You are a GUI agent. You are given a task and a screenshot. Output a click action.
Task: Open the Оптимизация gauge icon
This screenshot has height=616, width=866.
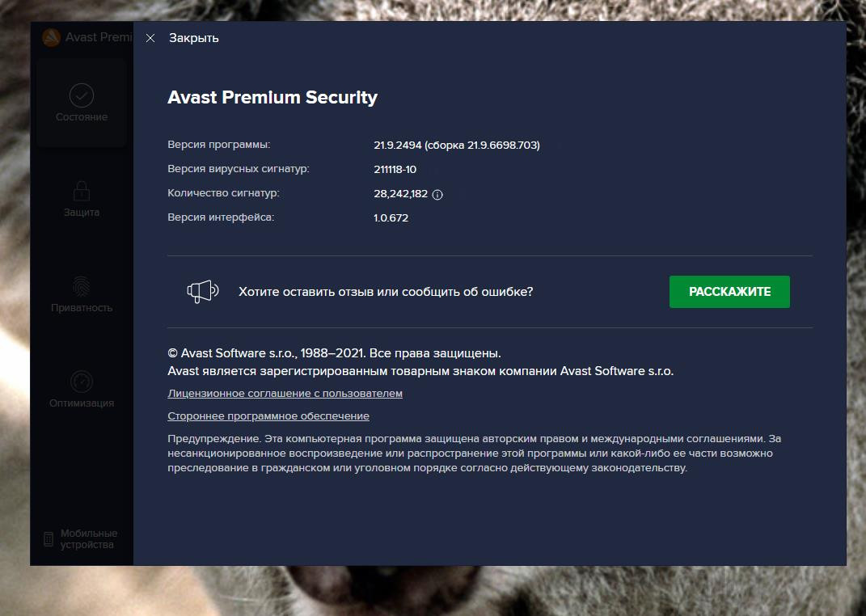[x=82, y=381]
